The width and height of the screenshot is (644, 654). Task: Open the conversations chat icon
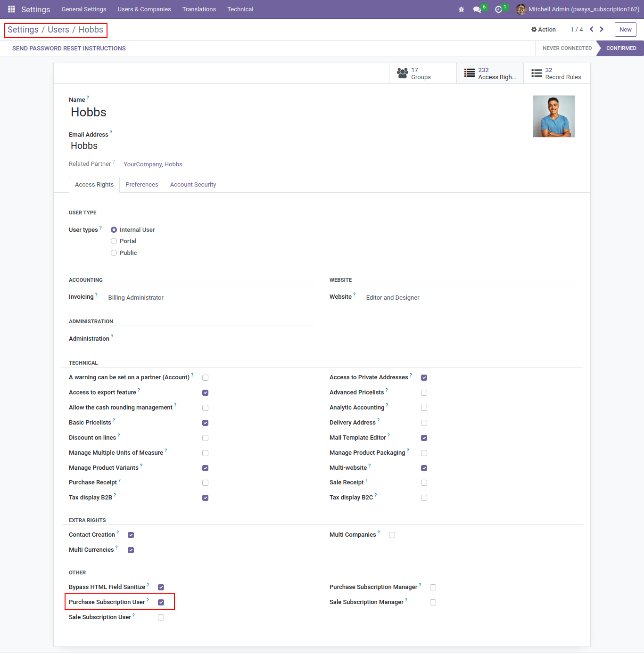pyautogui.click(x=477, y=9)
